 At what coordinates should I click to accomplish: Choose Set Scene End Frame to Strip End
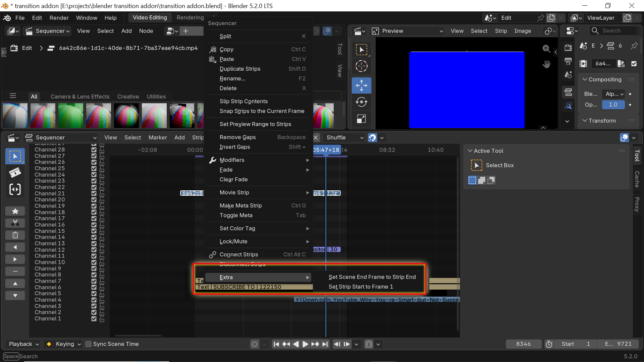[372, 277]
